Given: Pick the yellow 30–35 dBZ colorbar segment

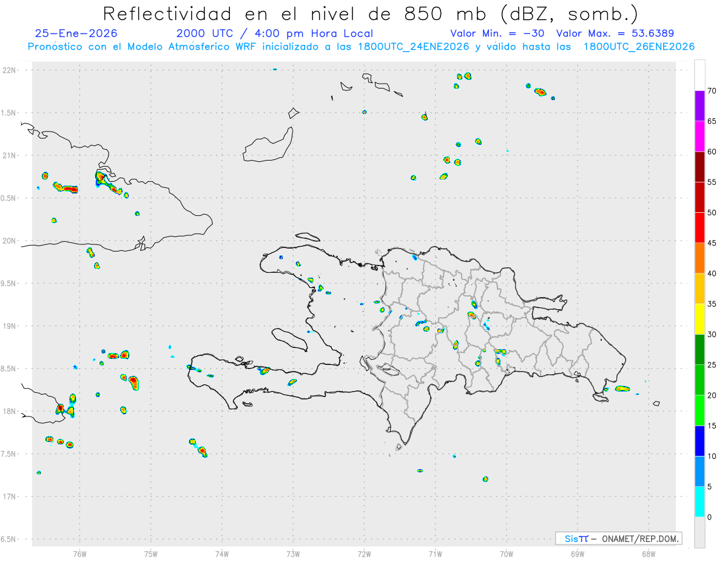Looking at the screenshot, I should click(699, 319).
